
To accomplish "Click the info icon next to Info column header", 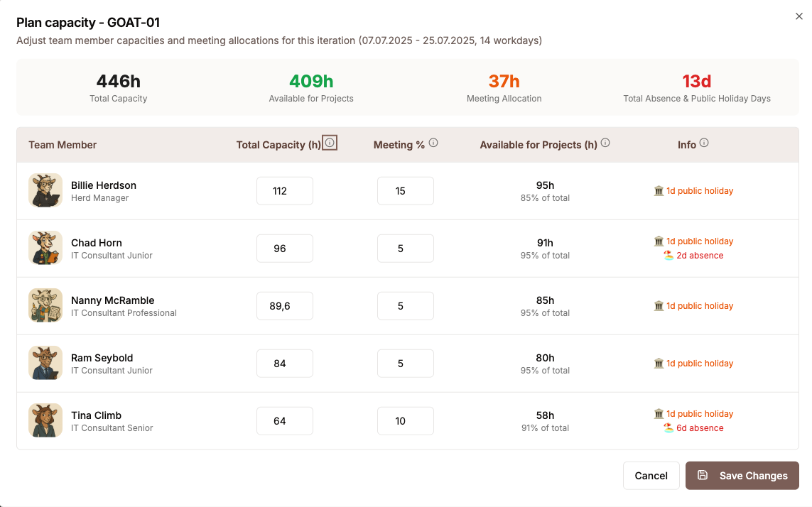I will pyautogui.click(x=703, y=143).
